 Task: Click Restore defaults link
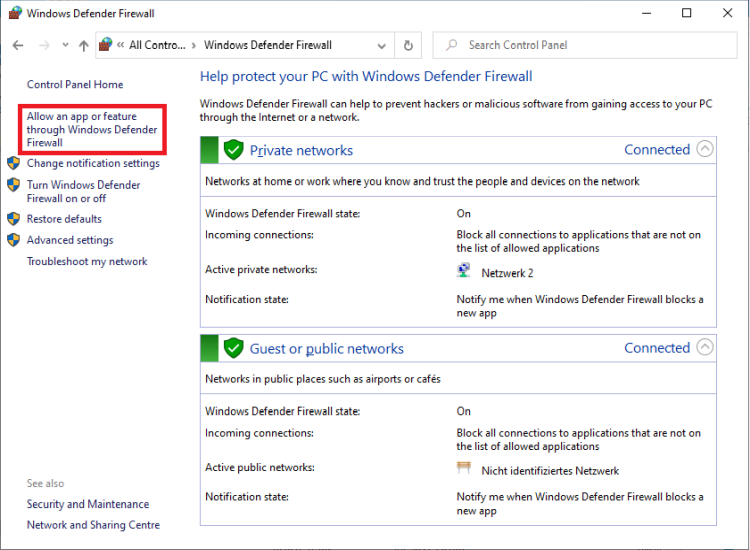pyautogui.click(x=64, y=219)
